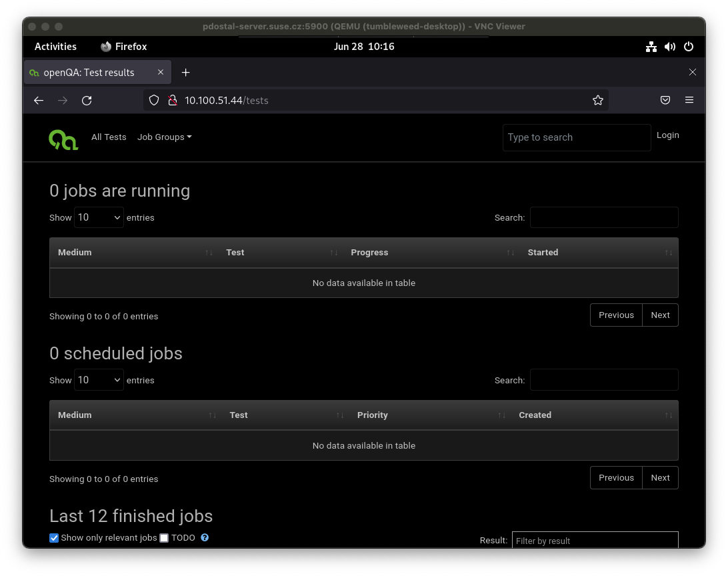728x576 pixels.
Task: Click the address bar URL 10.100.51.44/tests
Action: point(227,100)
